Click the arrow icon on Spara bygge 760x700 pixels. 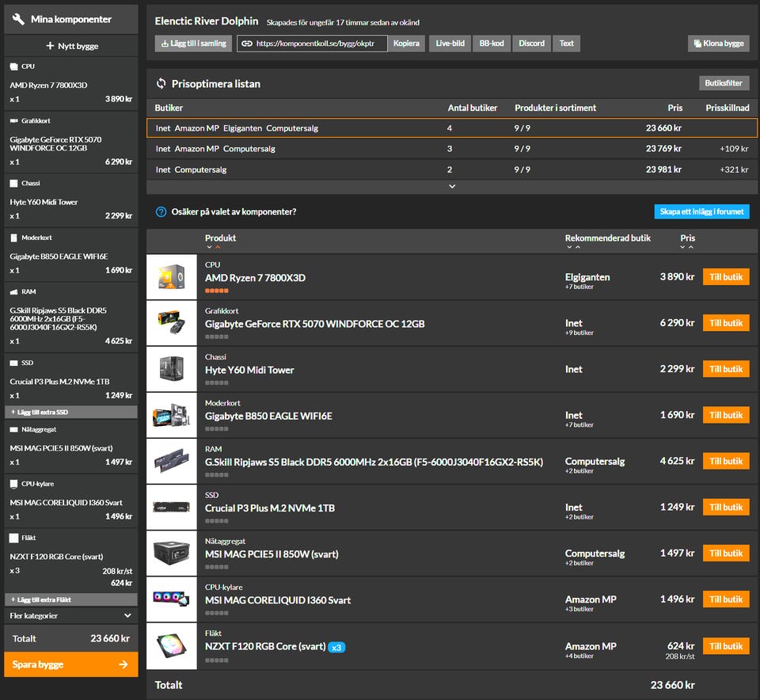[123, 664]
